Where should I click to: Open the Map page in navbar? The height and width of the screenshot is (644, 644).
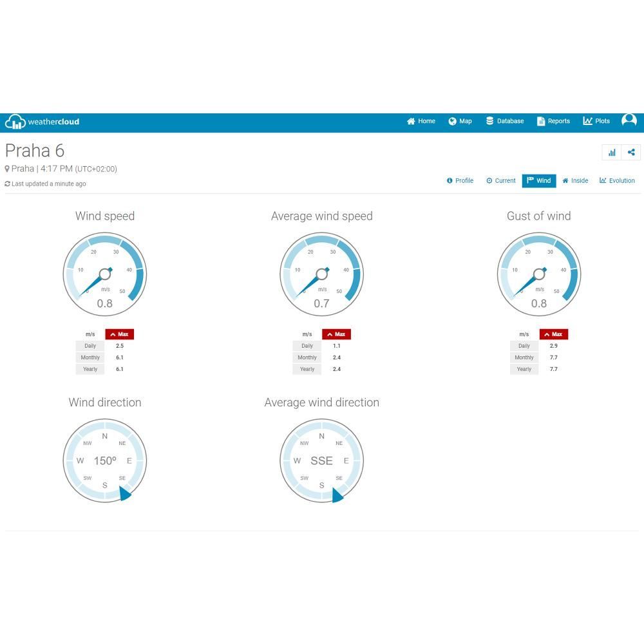coord(460,121)
